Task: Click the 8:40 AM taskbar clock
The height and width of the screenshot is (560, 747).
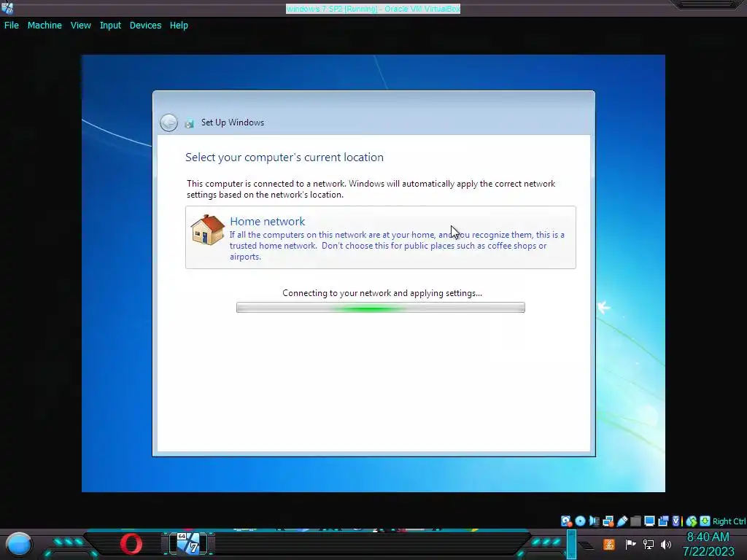Action: pos(708,537)
